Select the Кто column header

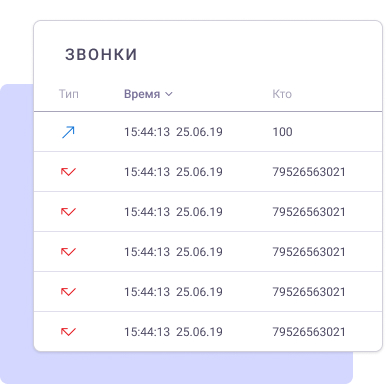tap(282, 94)
